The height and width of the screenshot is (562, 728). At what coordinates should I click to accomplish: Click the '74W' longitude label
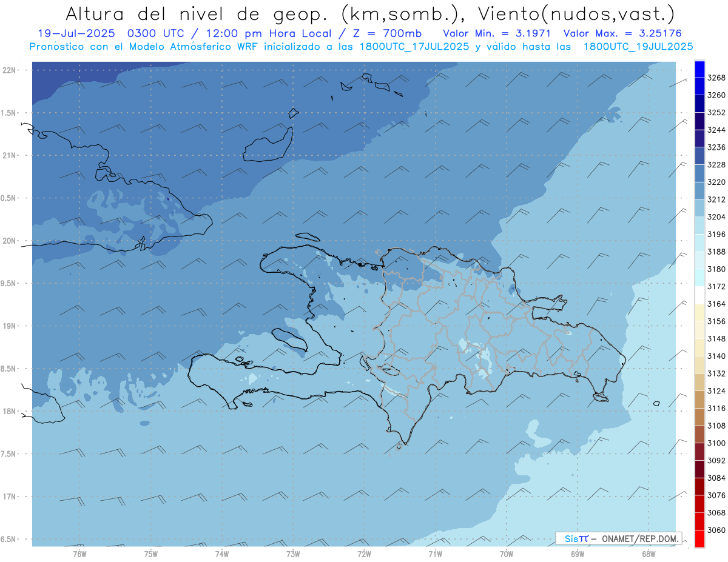[222, 554]
